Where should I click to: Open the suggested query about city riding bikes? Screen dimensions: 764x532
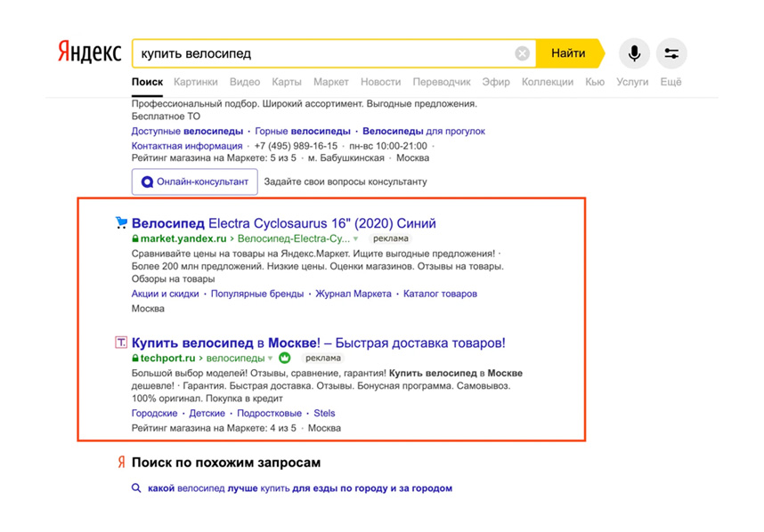300,488
